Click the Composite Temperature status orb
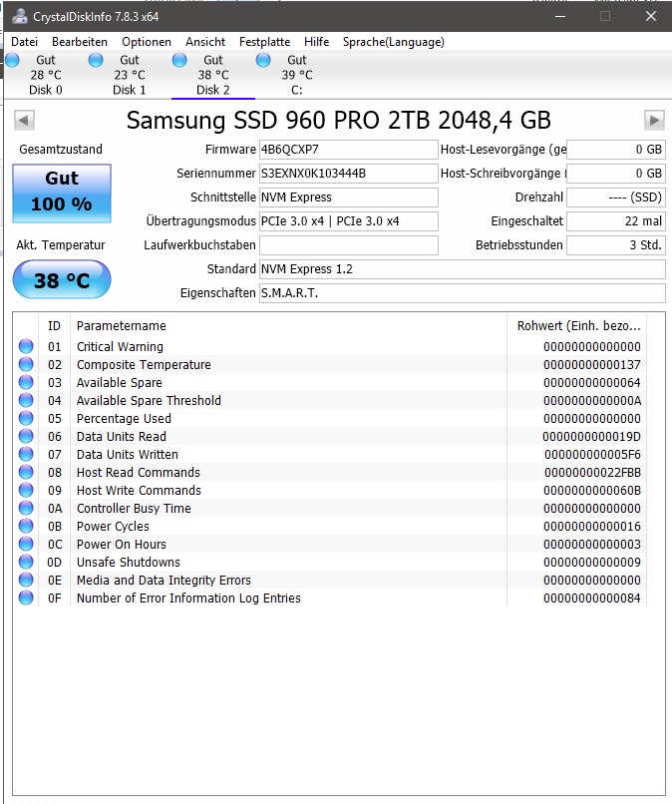 click(26, 364)
